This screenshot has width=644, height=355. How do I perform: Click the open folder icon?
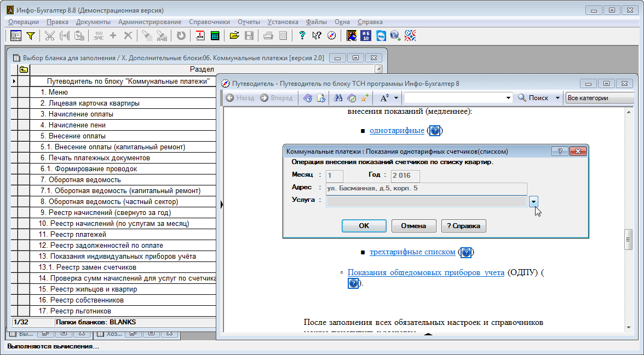[x=234, y=36]
